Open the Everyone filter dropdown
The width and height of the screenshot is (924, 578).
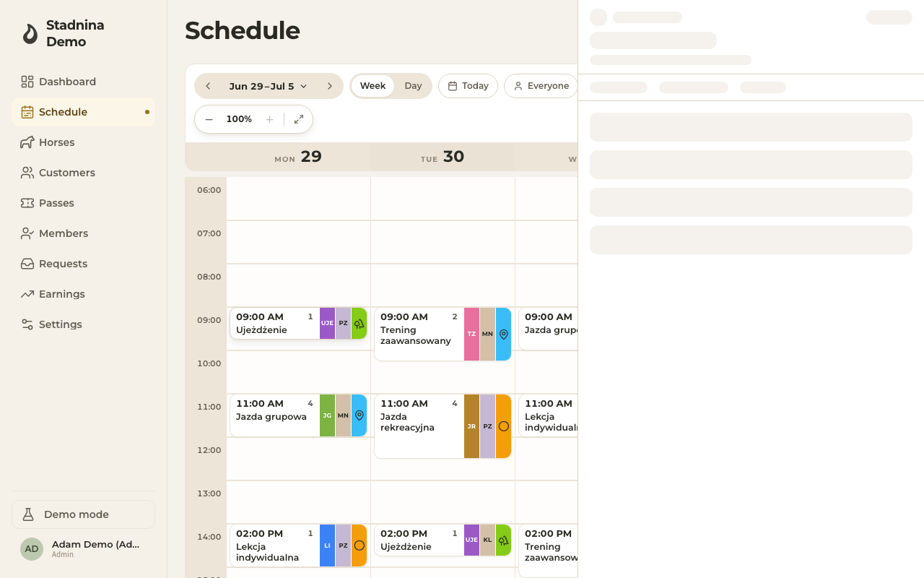coord(541,86)
